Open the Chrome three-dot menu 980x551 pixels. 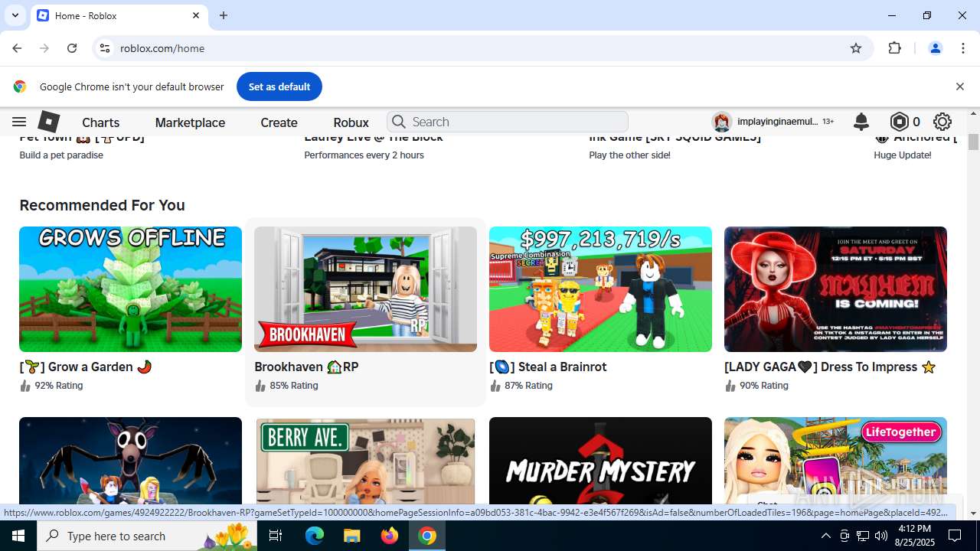point(963,48)
